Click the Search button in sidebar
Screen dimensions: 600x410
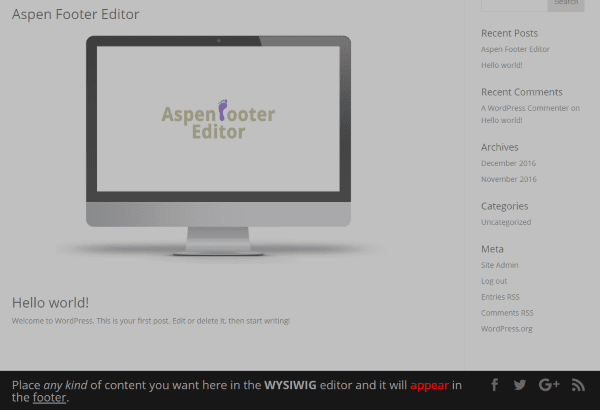(x=566, y=4)
